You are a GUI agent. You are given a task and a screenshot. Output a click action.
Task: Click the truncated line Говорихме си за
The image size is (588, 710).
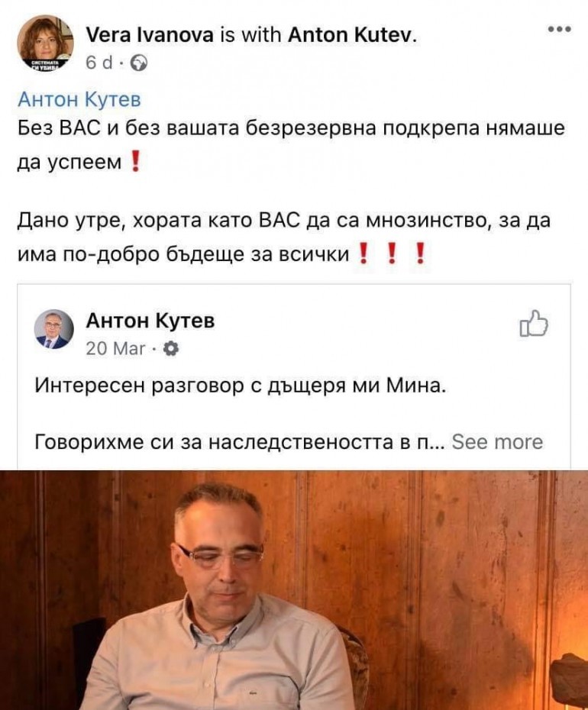(x=242, y=441)
